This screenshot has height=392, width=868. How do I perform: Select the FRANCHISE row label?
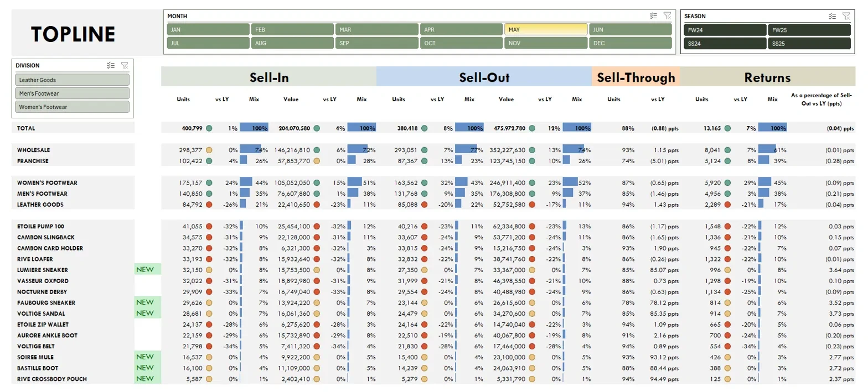click(x=33, y=161)
